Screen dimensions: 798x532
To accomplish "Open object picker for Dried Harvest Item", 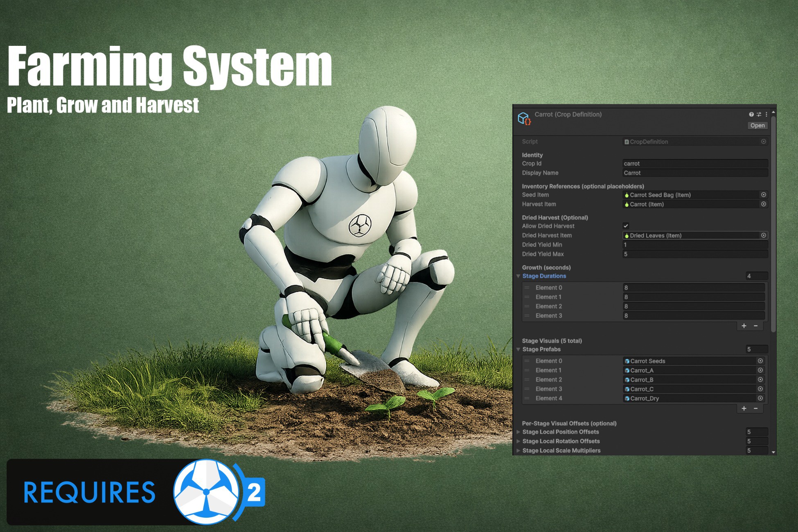I will click(x=763, y=235).
